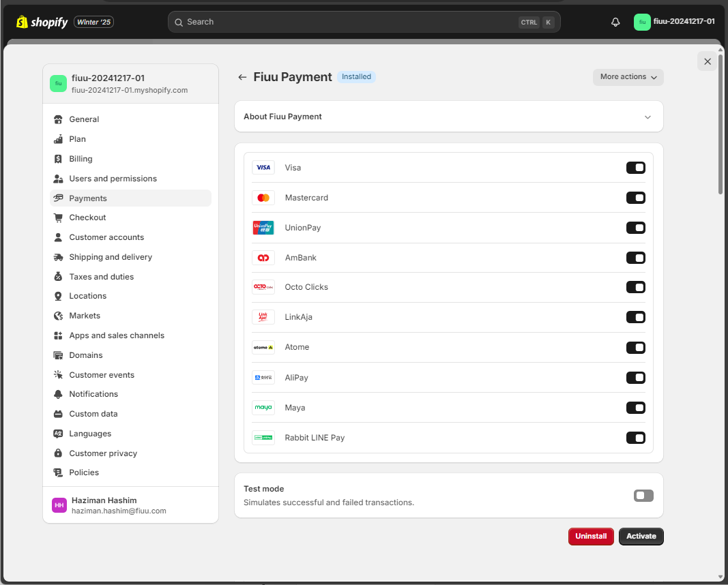Click the Policies icon in the sidebar
The width and height of the screenshot is (728, 585).
(58, 472)
